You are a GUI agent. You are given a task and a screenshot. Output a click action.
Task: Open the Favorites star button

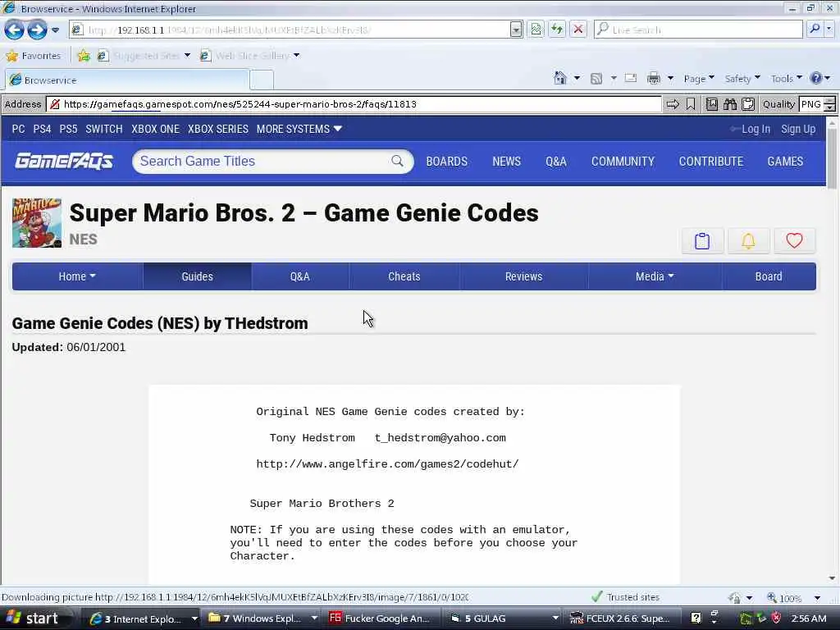point(34,56)
